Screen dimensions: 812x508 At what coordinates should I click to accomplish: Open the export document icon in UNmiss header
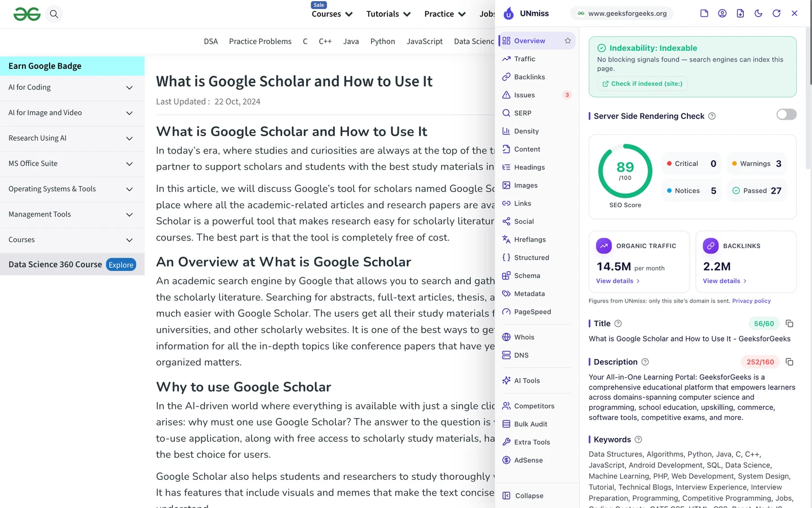tap(740, 14)
